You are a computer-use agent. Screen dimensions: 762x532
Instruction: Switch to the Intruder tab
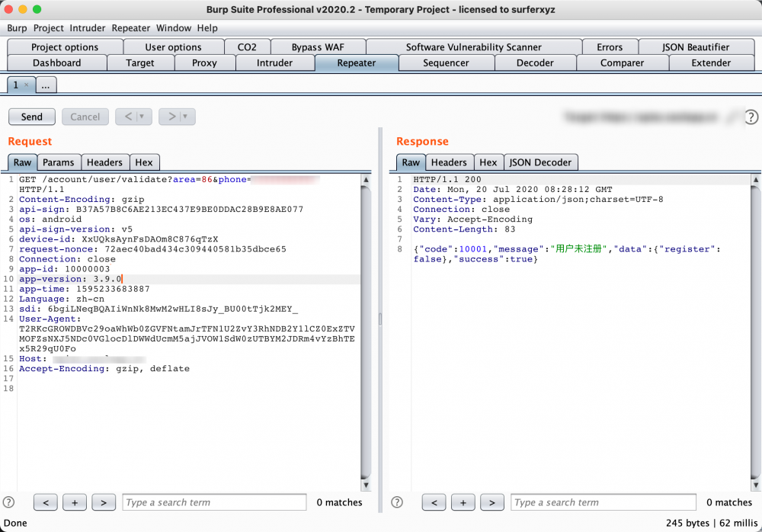(274, 63)
